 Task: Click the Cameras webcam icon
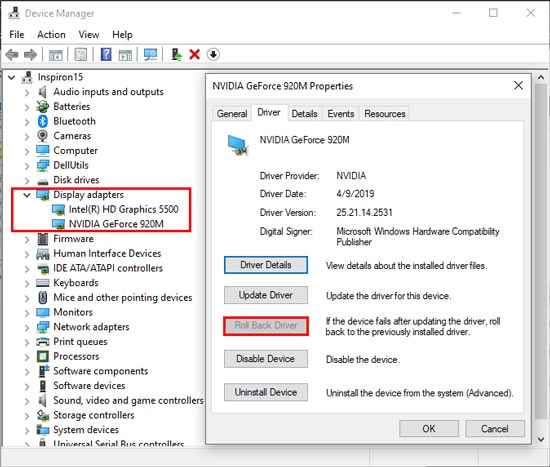coord(42,136)
